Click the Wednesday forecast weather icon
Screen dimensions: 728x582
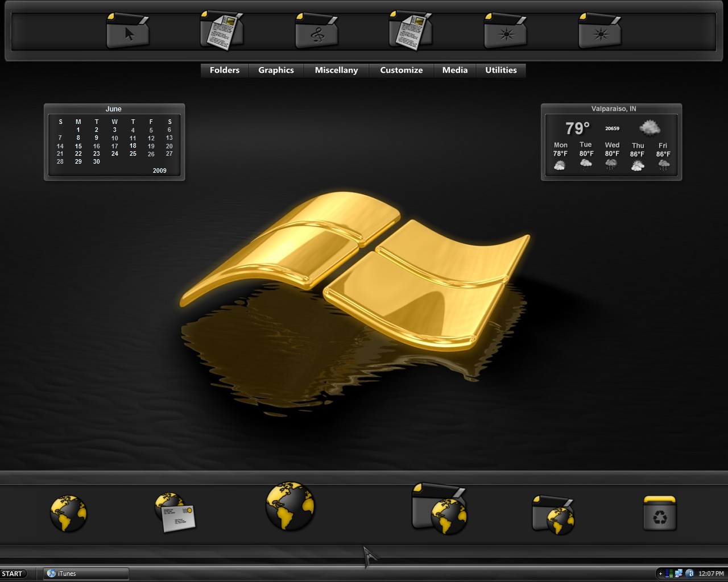click(x=611, y=165)
